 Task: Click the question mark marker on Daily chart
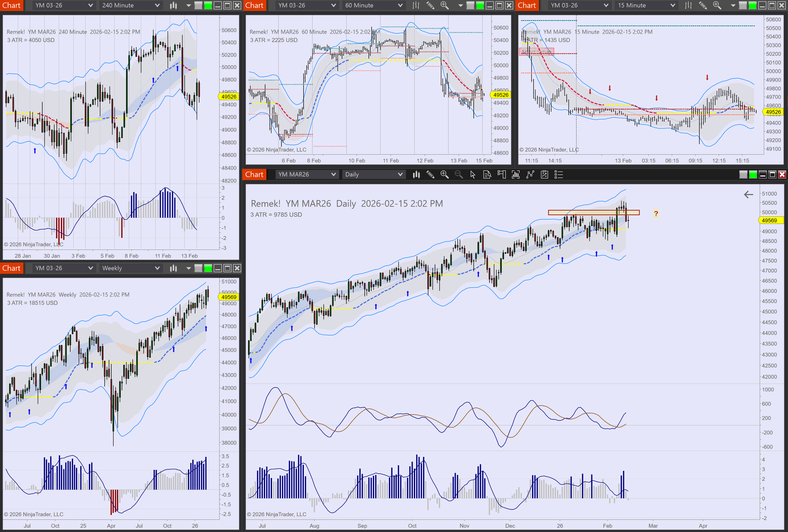[656, 214]
